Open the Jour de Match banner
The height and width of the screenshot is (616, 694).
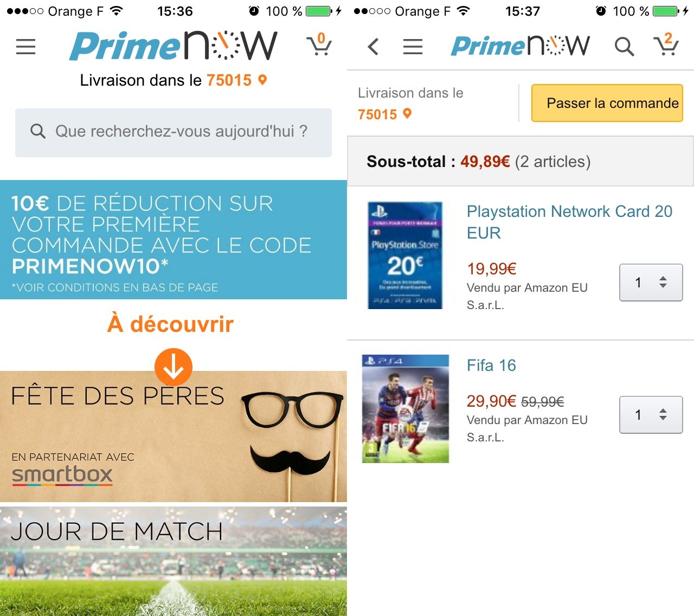pos(173,561)
